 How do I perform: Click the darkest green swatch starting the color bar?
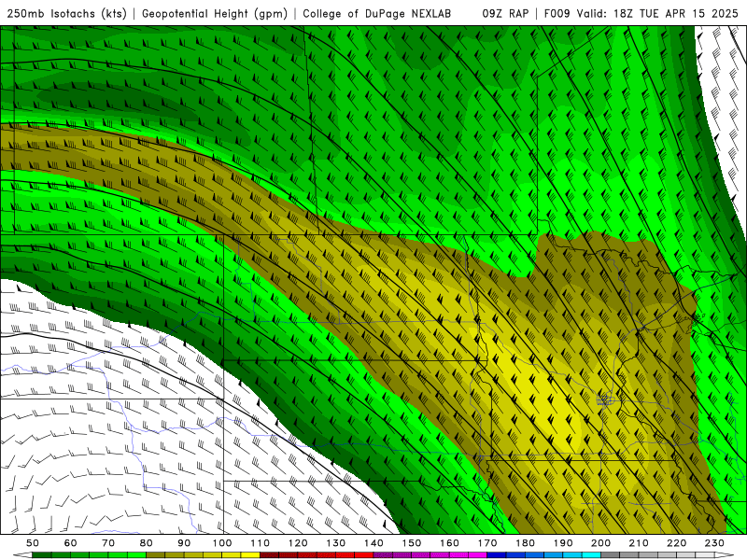point(42,555)
